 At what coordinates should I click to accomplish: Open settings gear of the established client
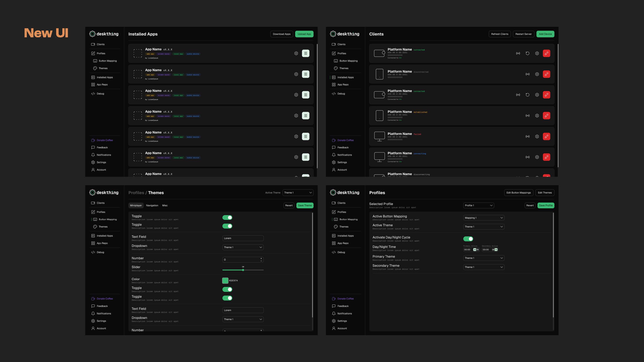[537, 116]
